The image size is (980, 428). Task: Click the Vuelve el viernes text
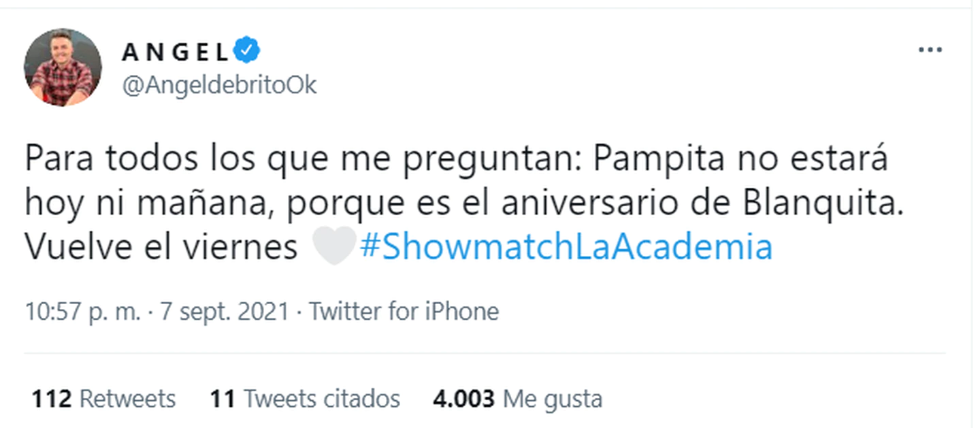(x=162, y=248)
